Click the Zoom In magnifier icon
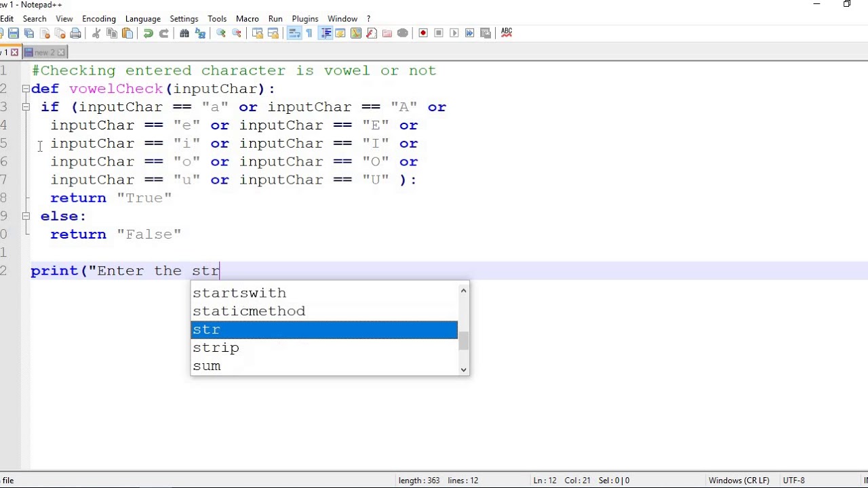868x488 pixels. tap(220, 33)
